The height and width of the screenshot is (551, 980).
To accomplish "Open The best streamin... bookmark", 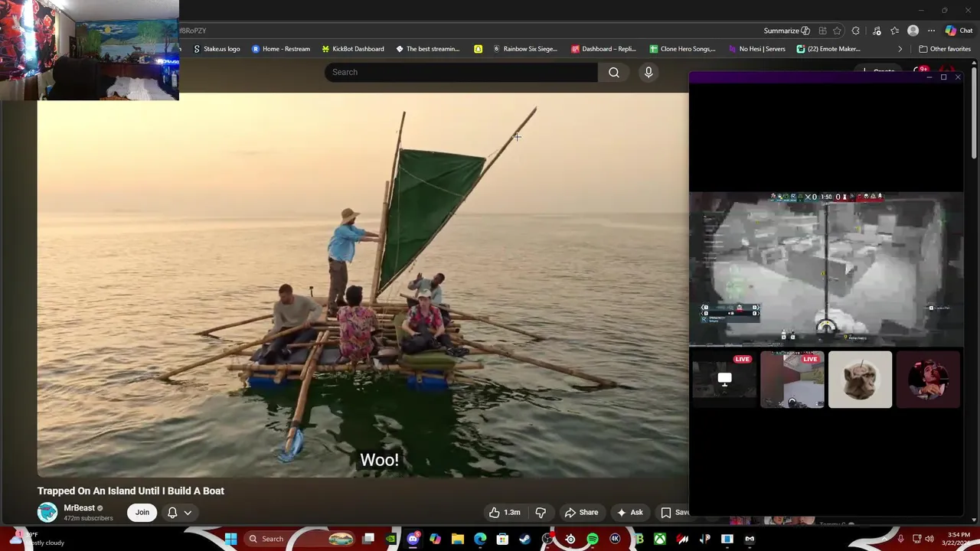I will [x=427, y=49].
